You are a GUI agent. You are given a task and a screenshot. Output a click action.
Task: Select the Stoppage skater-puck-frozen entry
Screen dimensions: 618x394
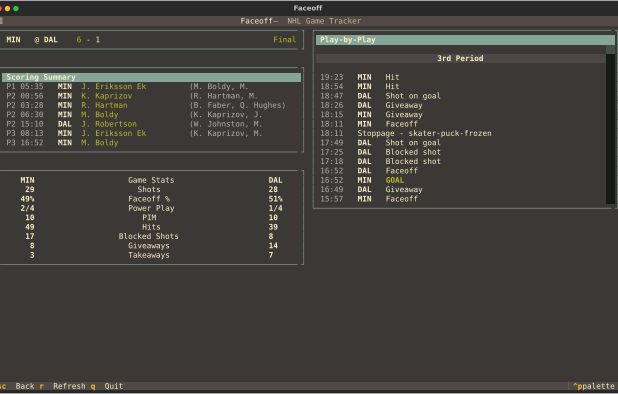[461, 133]
